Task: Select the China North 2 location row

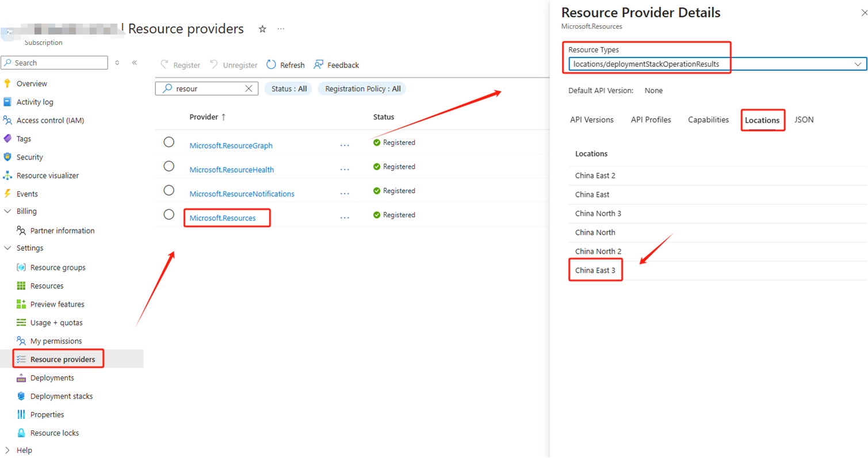Action: [x=718, y=251]
